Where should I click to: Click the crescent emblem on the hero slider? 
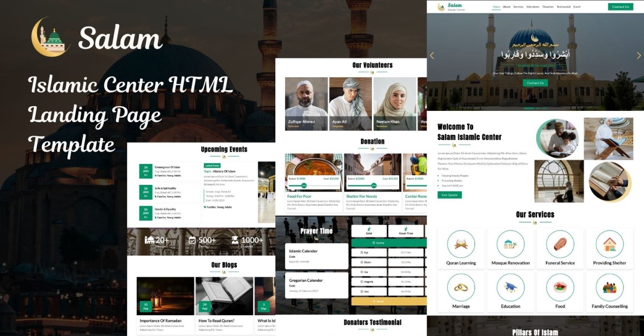535,38
